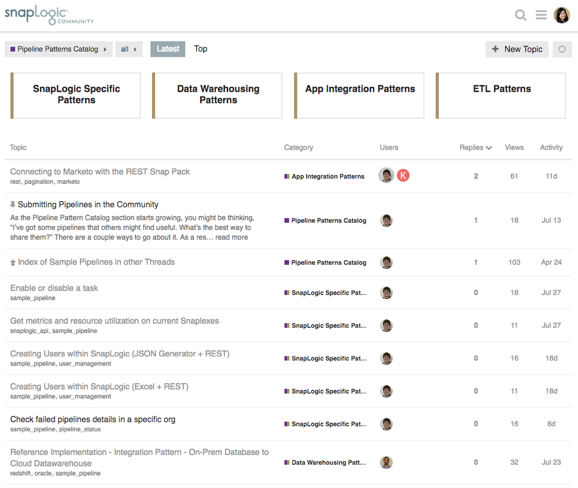578x488 pixels.
Task: Click pin icon beside Submitting Pipelines topic
Action: 13,205
